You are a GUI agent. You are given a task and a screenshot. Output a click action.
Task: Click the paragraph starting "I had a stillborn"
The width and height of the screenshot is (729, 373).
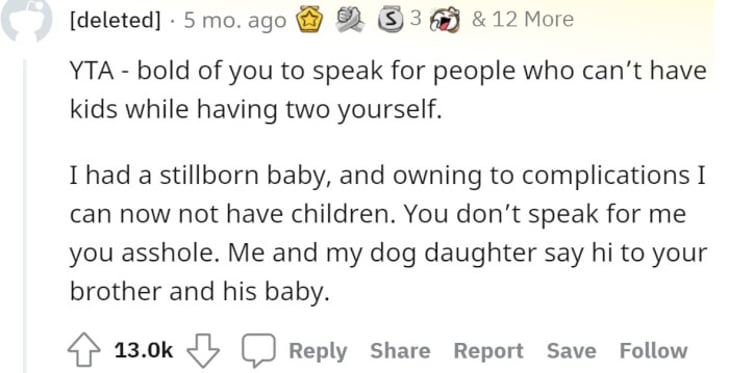point(388,233)
